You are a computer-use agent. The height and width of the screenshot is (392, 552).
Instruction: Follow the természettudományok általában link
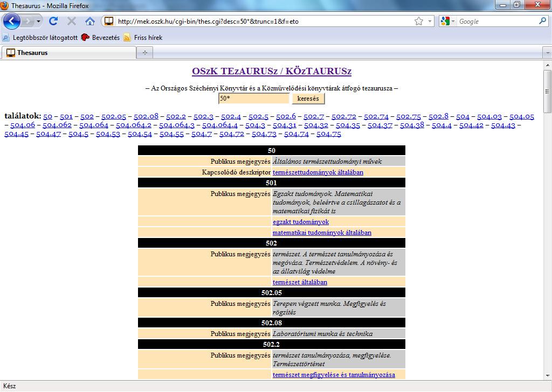tap(318, 172)
